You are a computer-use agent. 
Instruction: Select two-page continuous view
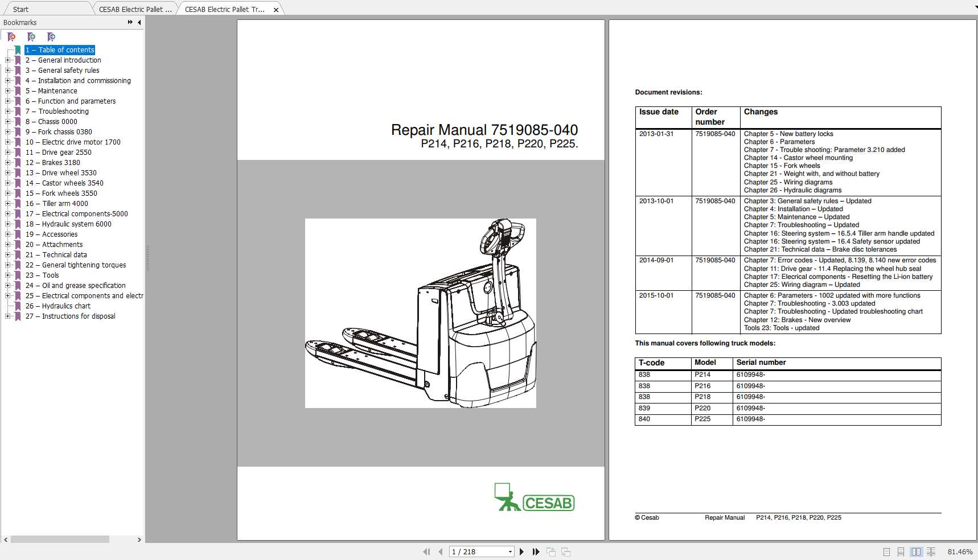tap(931, 551)
